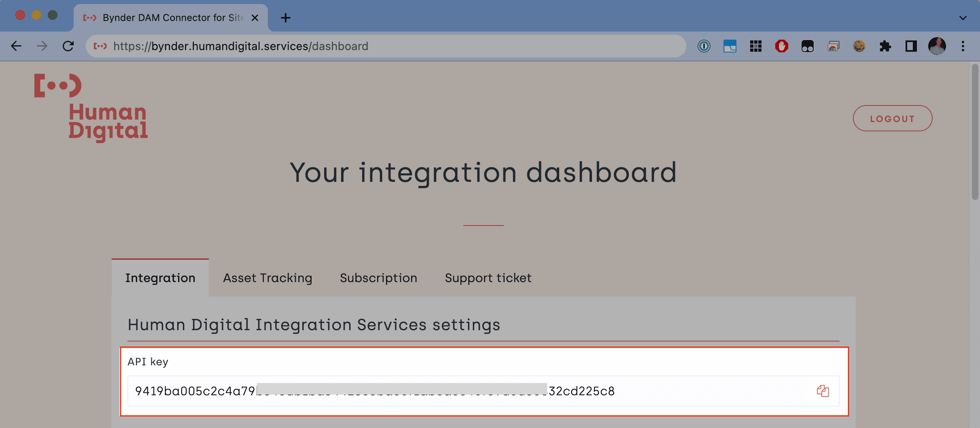Open the Subscription tab
980x428 pixels.
pyautogui.click(x=378, y=278)
